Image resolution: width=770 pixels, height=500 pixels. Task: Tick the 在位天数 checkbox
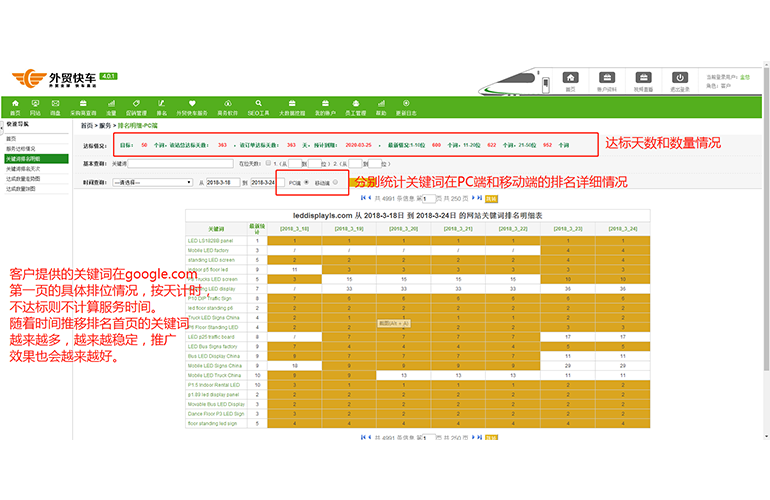pos(268,163)
